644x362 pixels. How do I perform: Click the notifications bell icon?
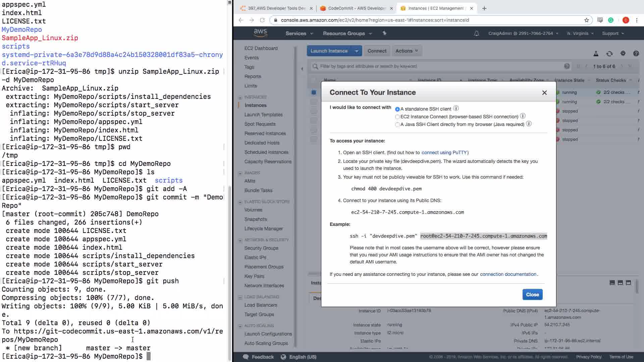coord(476,34)
